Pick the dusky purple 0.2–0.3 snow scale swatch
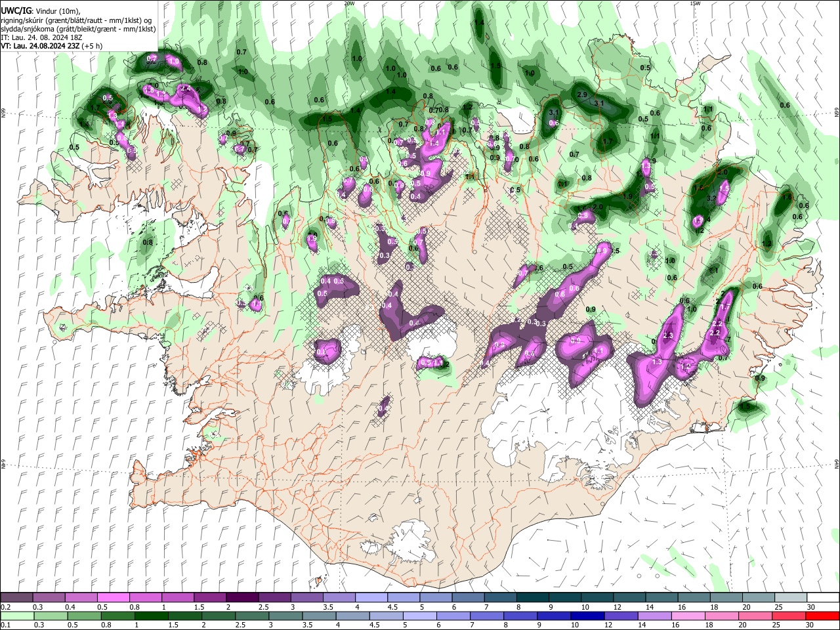The width and height of the screenshot is (840, 630). tap(16, 598)
